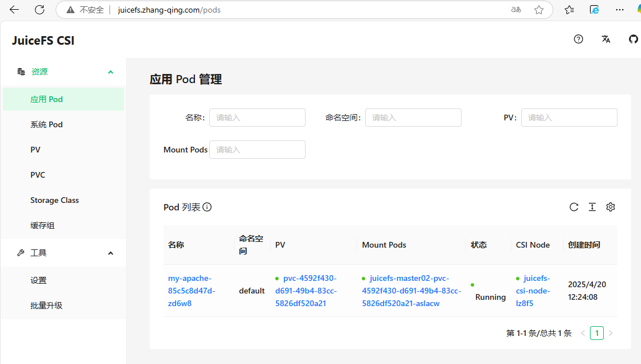Click the browser address bar URL
Screen dimensions: 641x364
(x=169, y=10)
